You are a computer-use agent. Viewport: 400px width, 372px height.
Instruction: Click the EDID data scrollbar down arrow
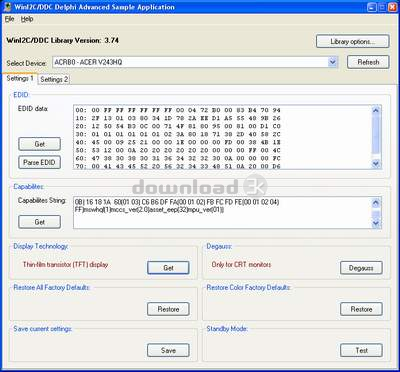click(x=376, y=163)
